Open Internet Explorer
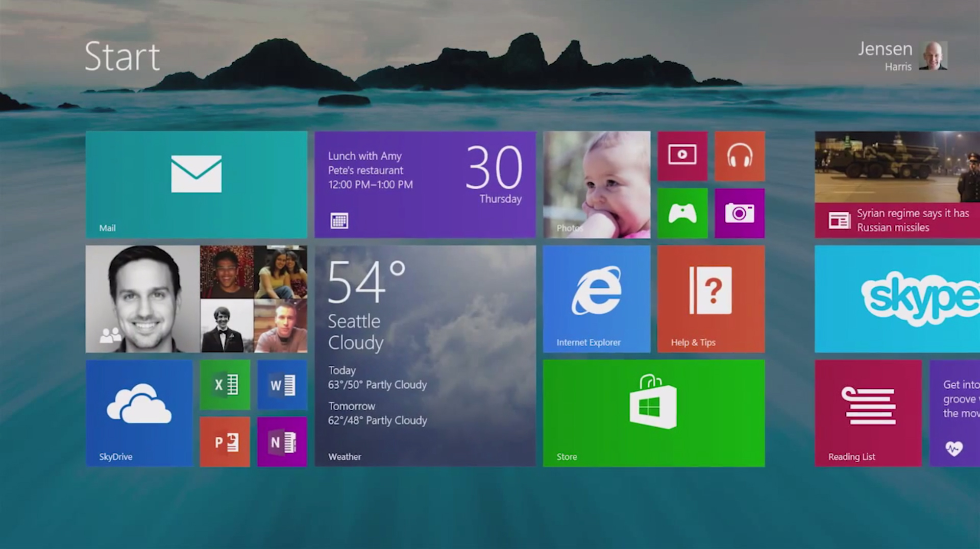The image size is (980, 549). pyautogui.click(x=597, y=298)
